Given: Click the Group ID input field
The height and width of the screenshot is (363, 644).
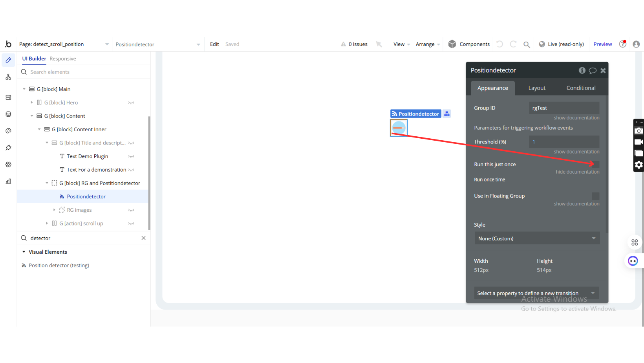Looking at the screenshot, I should tap(564, 108).
